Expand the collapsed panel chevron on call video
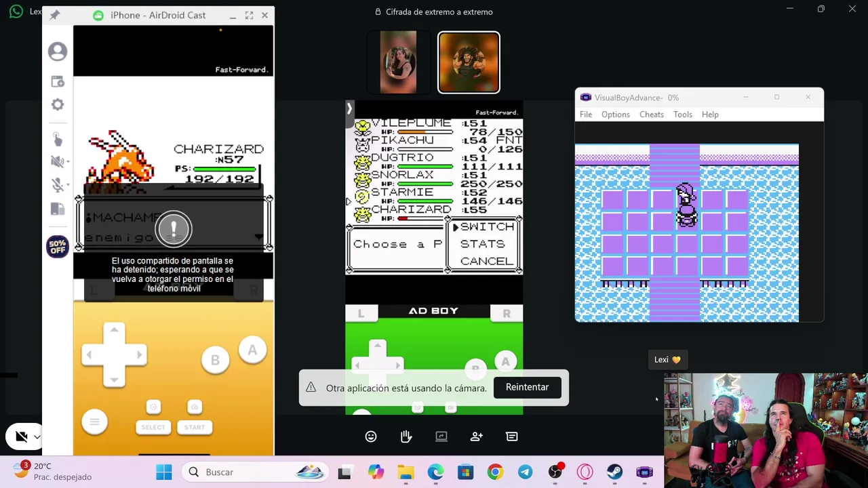Image resolution: width=868 pixels, height=488 pixels. (x=349, y=108)
